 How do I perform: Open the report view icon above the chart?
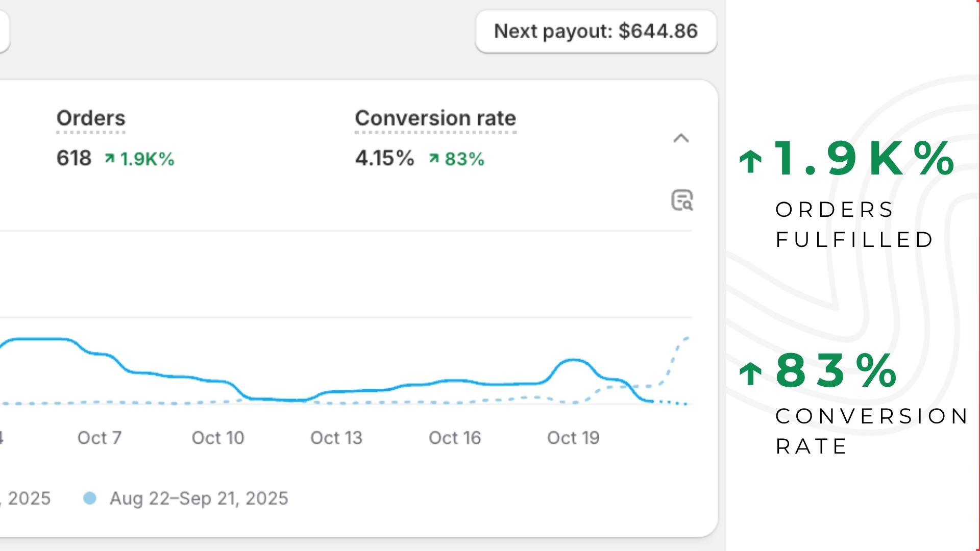tap(682, 200)
